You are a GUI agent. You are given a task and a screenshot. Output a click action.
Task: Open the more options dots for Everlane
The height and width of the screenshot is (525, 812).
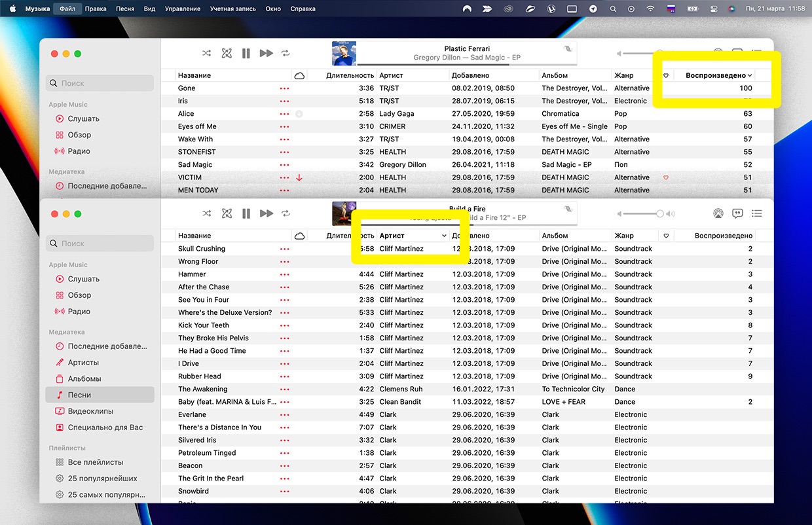tap(284, 415)
